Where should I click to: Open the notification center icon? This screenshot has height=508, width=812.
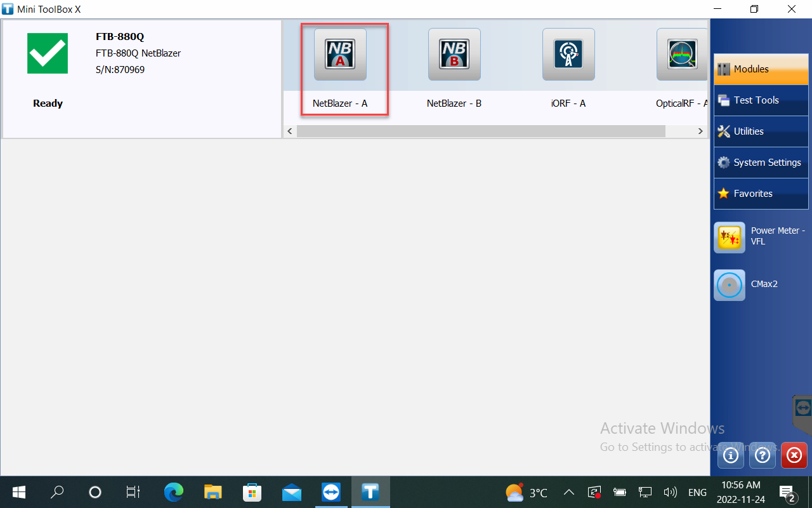[788, 492]
